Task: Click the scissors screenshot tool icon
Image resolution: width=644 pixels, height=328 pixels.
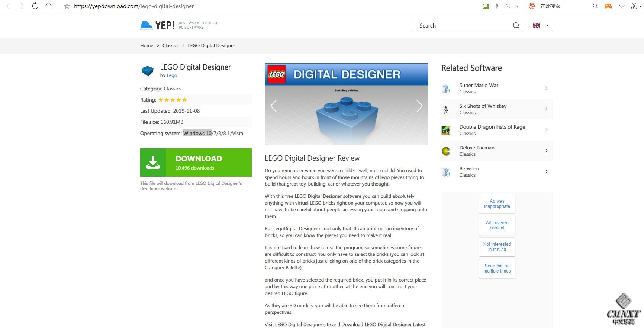Action: (634, 6)
